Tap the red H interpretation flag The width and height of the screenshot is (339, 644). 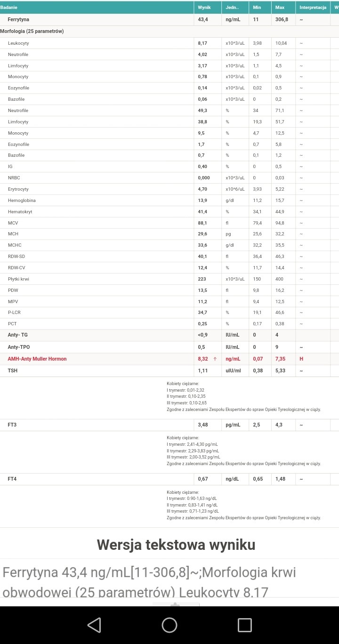[x=301, y=359]
